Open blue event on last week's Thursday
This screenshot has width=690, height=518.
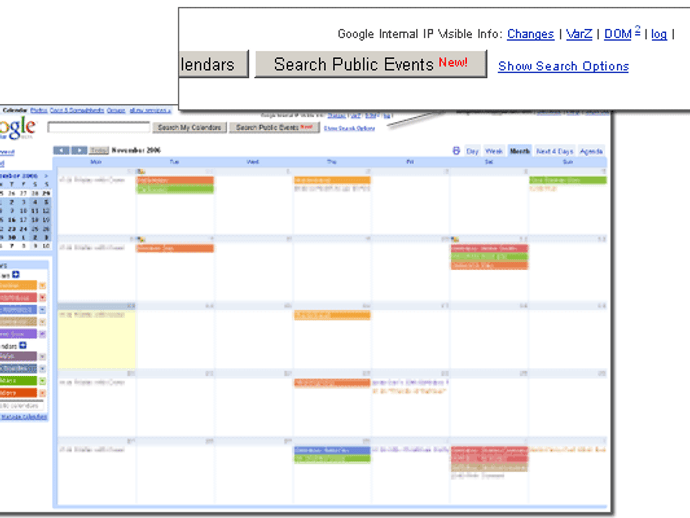[332, 450]
